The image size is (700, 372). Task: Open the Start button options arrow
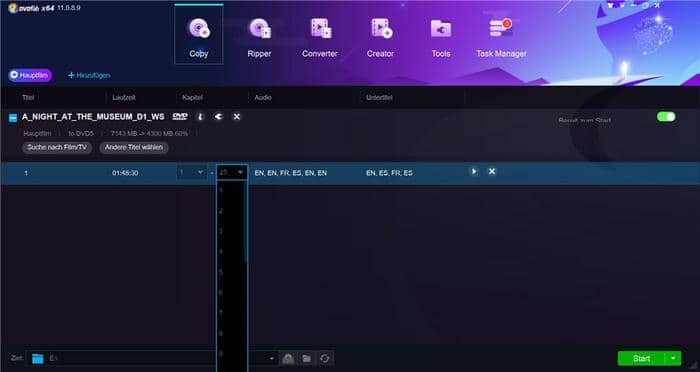pos(673,358)
